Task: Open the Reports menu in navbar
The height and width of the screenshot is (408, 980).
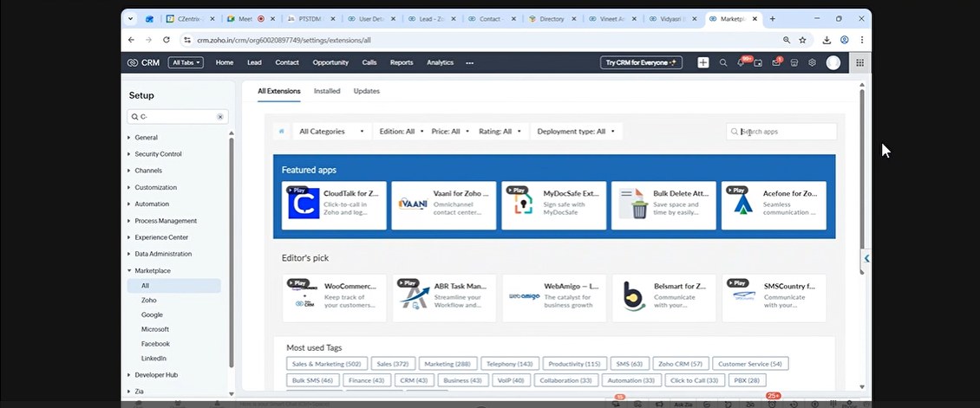Action: click(x=402, y=62)
